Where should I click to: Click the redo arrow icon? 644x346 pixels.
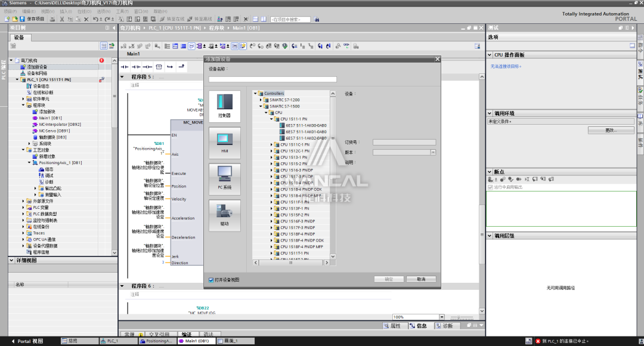(107, 19)
